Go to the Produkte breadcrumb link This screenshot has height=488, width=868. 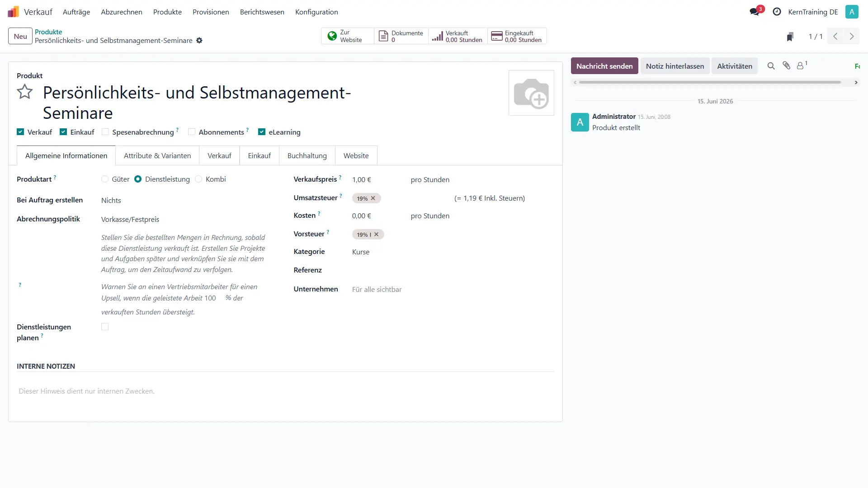tap(48, 32)
